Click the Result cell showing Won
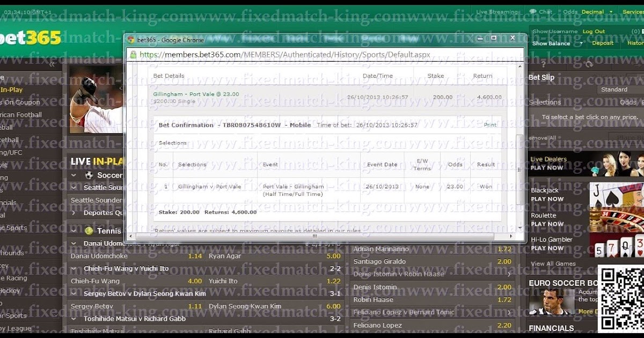Viewport: 644px width, 338px height. tap(486, 187)
